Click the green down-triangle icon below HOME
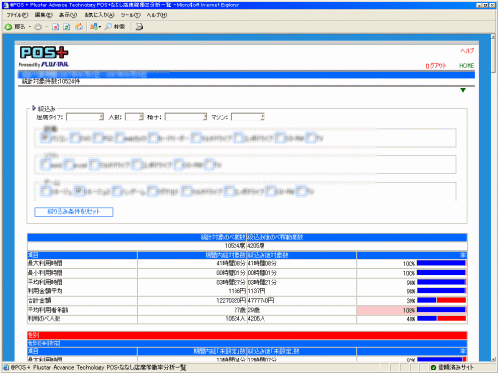 pos(463,90)
